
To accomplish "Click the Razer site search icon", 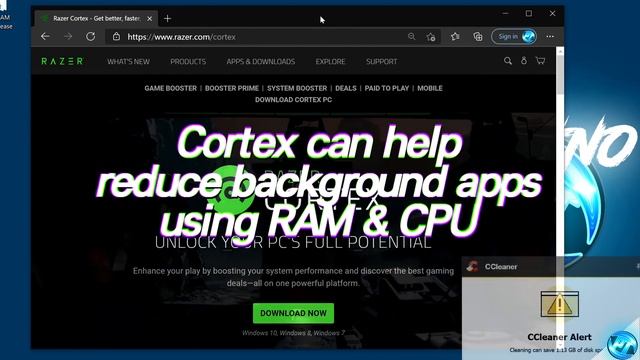I will point(508,61).
